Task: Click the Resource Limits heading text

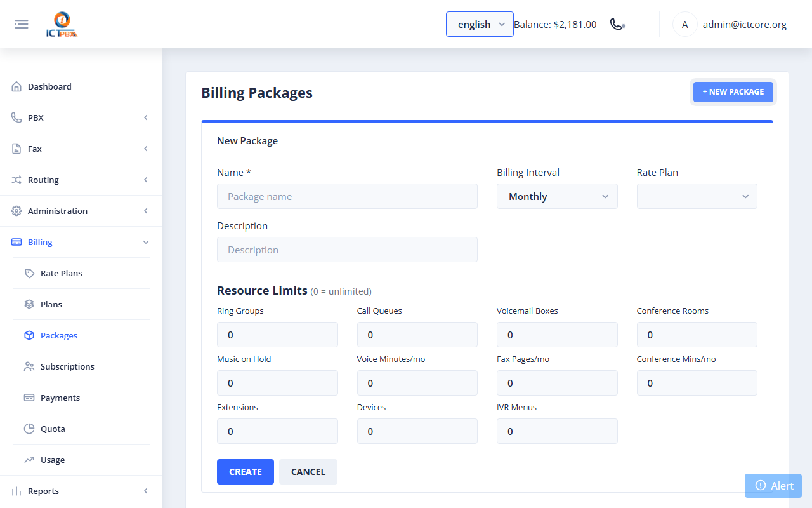Action: [x=262, y=290]
